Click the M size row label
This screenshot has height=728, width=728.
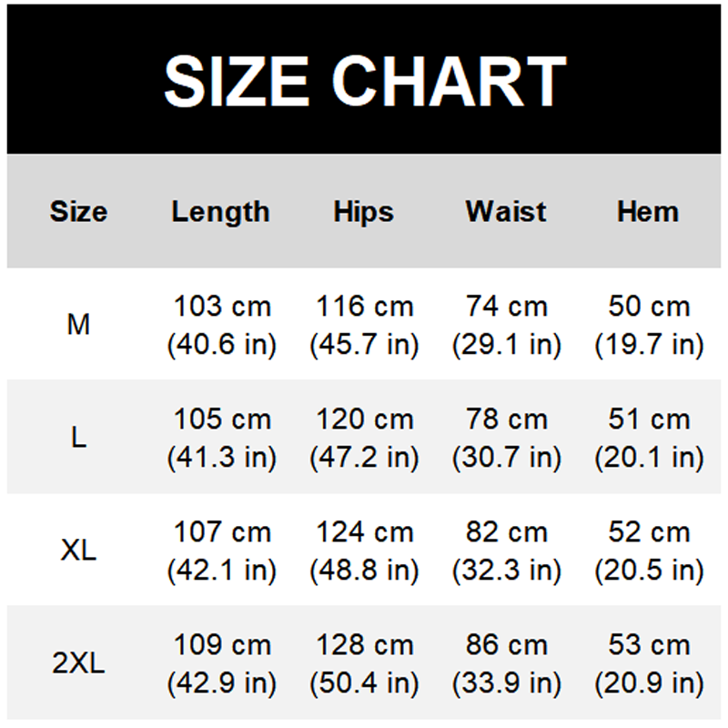coord(78,325)
